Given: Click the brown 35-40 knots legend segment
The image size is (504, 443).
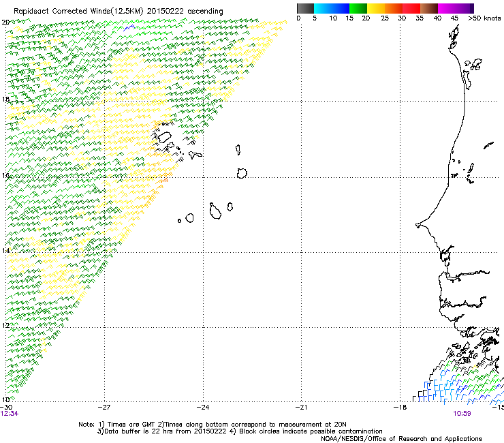Looking at the screenshot, I should point(429,8).
